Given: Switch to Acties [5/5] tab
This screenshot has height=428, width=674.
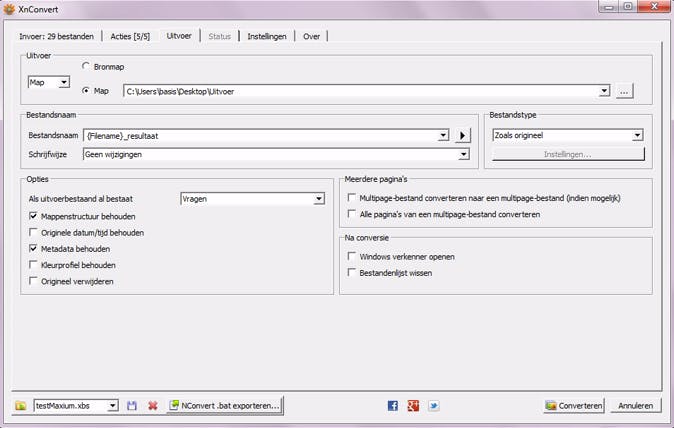Looking at the screenshot, I should [130, 37].
